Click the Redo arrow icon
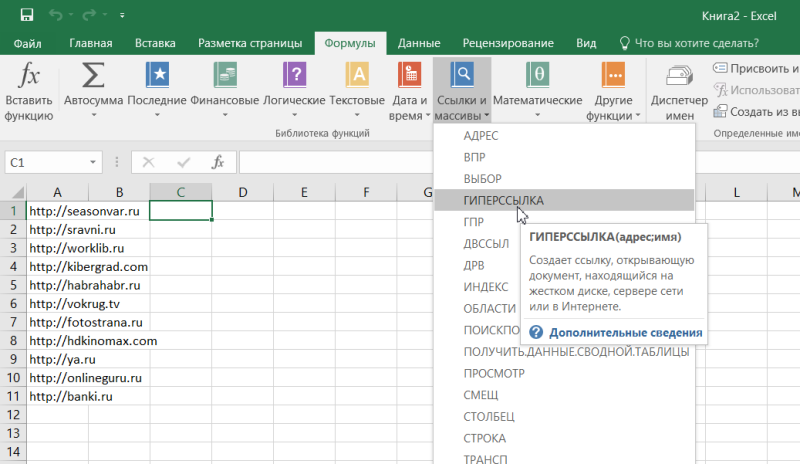The height and width of the screenshot is (464, 800). coord(89,15)
